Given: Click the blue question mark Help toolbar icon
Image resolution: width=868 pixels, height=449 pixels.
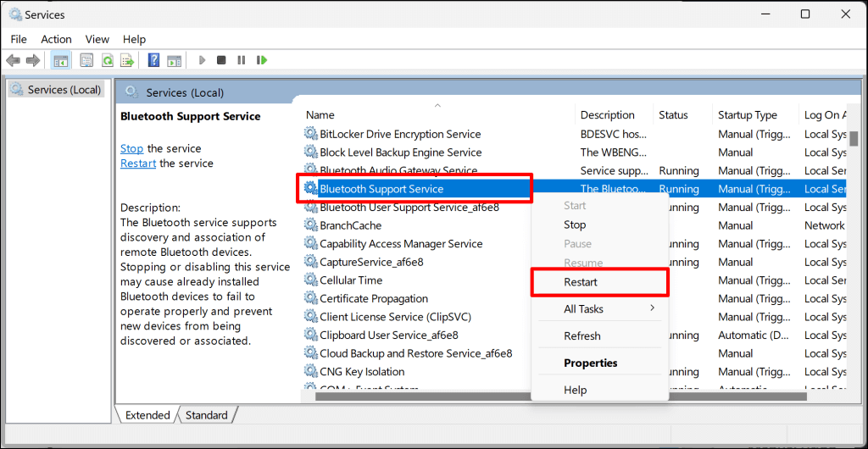Looking at the screenshot, I should click(154, 60).
